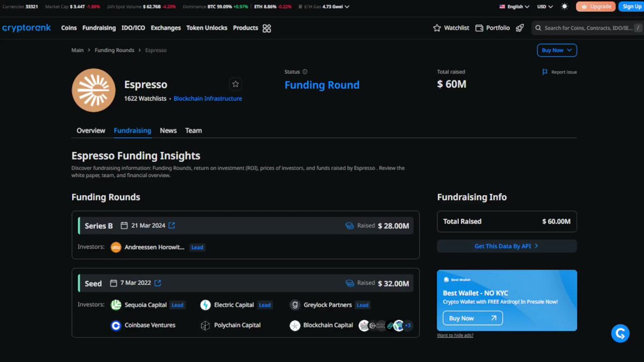This screenshot has width=644, height=362.
Task: Click Electric Capital logo
Action: tap(206, 305)
